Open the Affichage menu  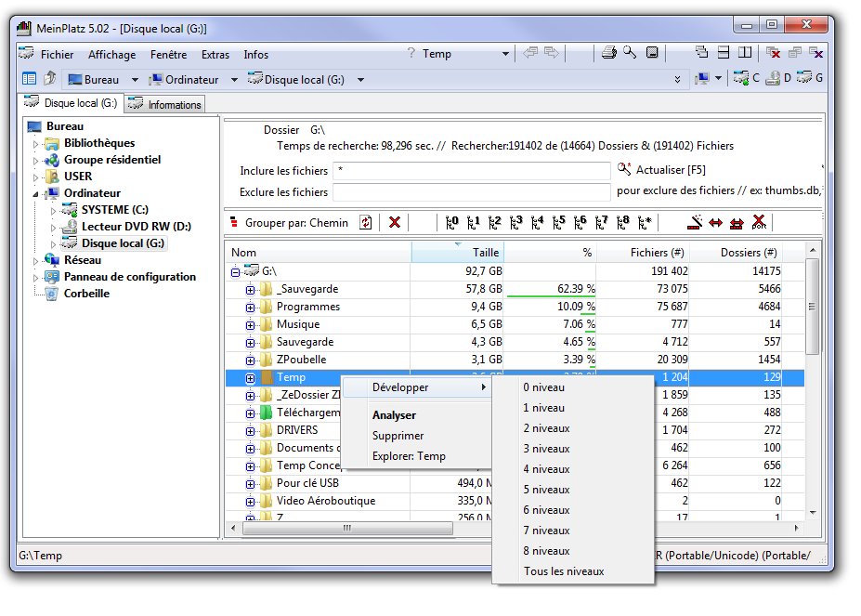(112, 55)
